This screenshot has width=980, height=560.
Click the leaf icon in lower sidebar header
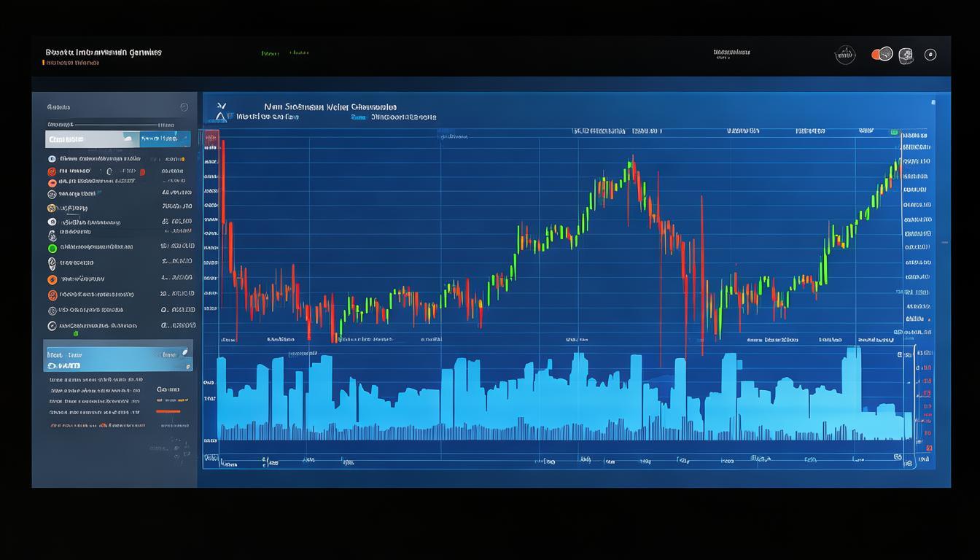[x=184, y=351]
